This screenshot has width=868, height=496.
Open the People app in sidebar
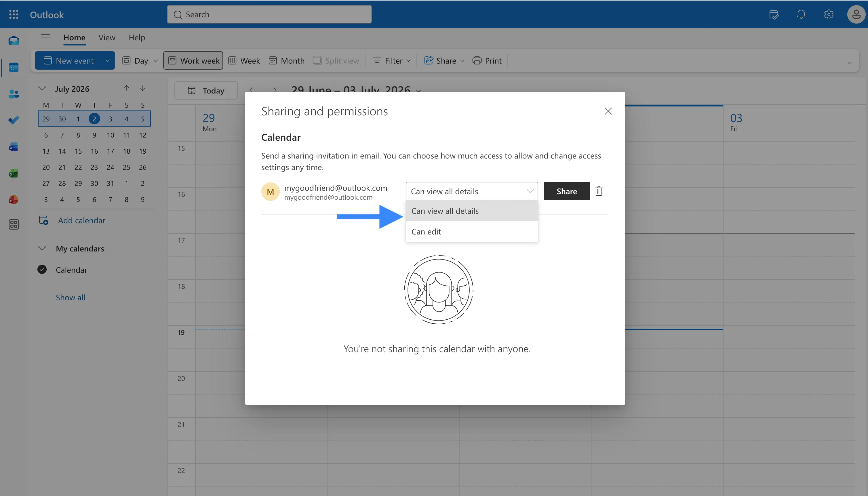click(14, 94)
